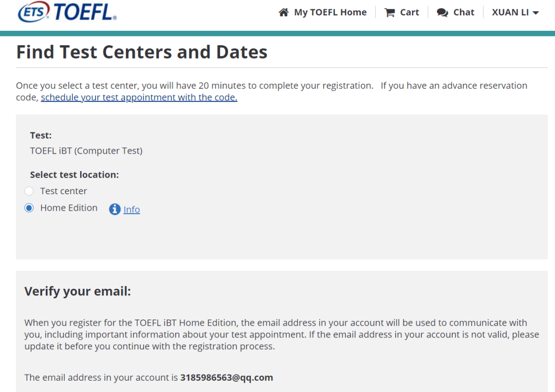This screenshot has height=392, width=555.
Task: Select the Home Edition radio button
Action: click(x=29, y=208)
